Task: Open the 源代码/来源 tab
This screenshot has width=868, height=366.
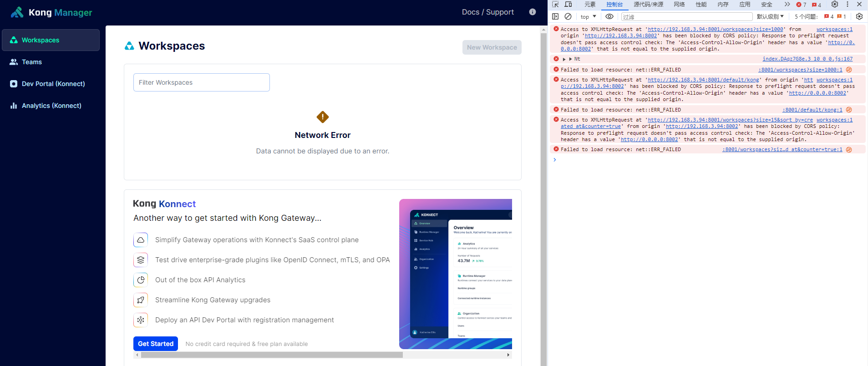Action: (x=648, y=5)
